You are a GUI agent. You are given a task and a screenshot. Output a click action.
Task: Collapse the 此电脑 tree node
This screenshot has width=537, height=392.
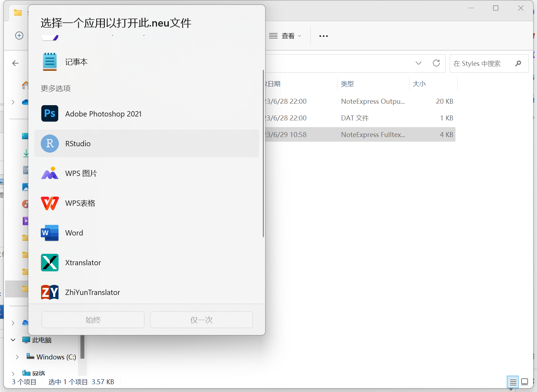pos(13,340)
